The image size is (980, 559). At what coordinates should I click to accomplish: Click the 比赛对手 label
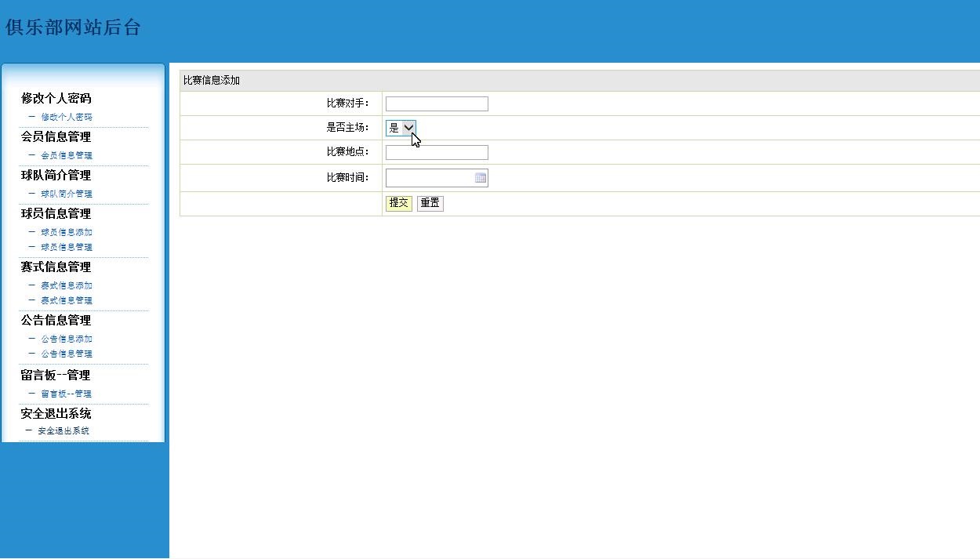348,103
